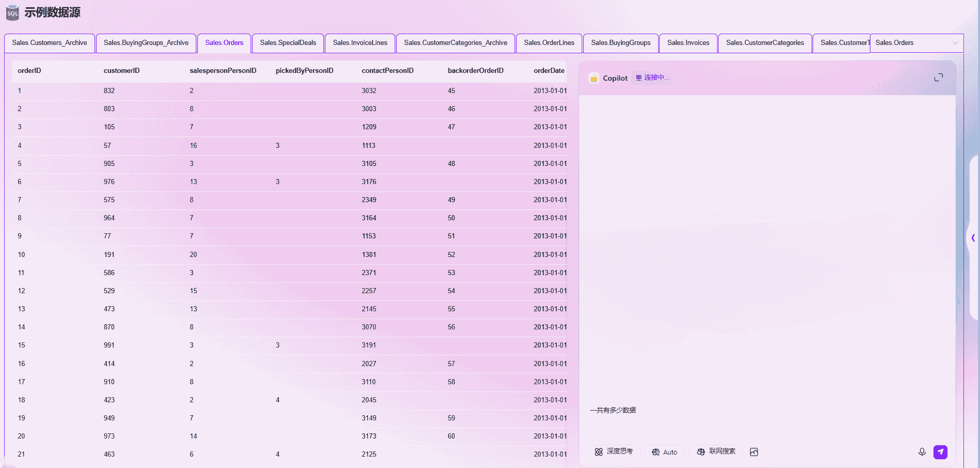This screenshot has width=980, height=468.
Task: Click the orderDate column header
Action: [x=549, y=71]
